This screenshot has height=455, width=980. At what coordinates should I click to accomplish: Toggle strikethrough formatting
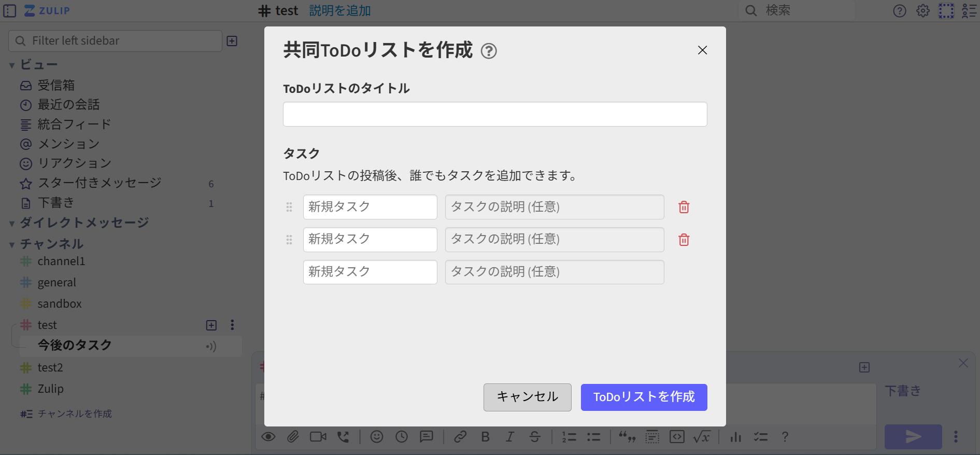tap(535, 437)
